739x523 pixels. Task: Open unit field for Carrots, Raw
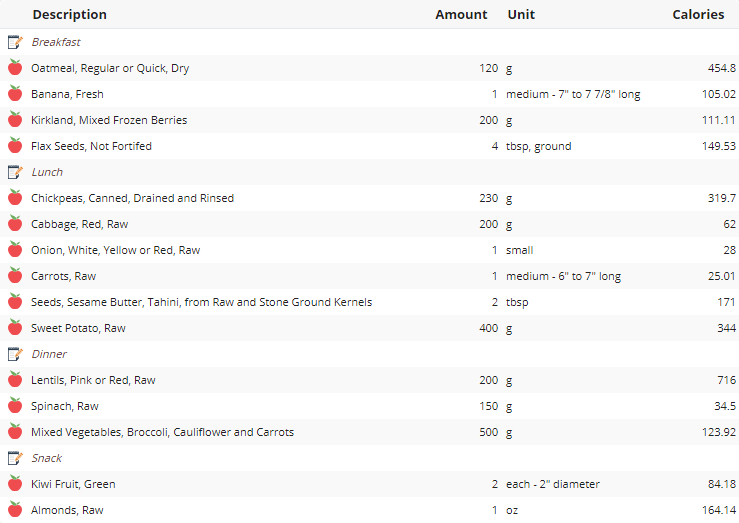tap(563, 276)
